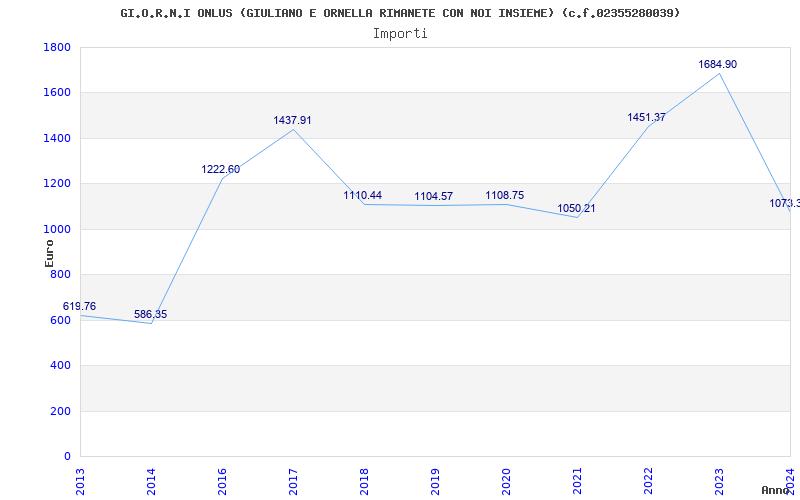
Task: Select the Importi subtitle text
Action: (x=400, y=33)
